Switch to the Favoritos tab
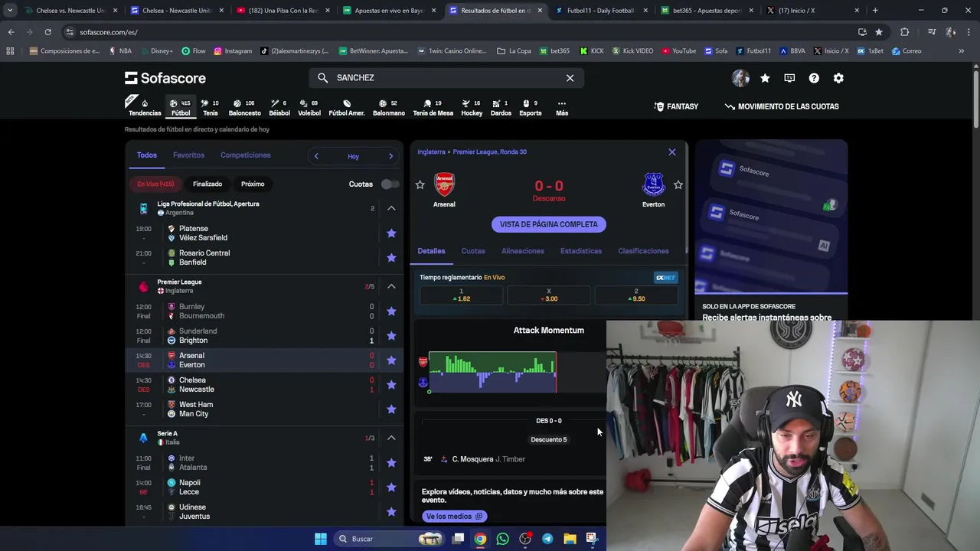This screenshot has width=980, height=551. pos(188,155)
